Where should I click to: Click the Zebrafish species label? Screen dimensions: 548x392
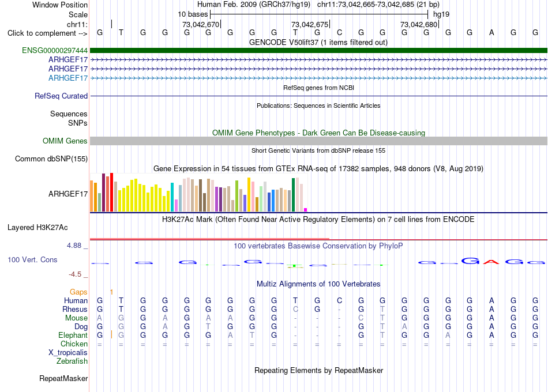(x=72, y=361)
